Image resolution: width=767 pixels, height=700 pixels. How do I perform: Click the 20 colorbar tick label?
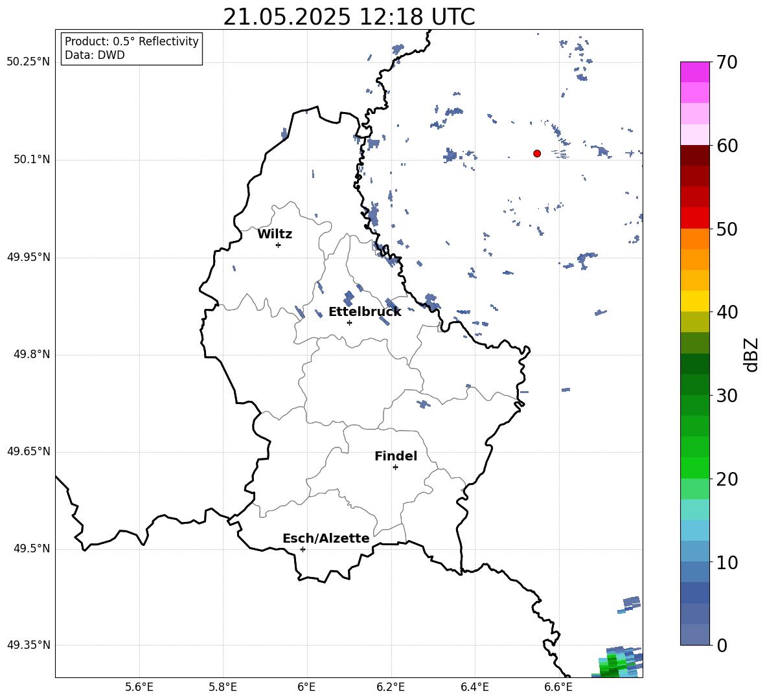[727, 479]
